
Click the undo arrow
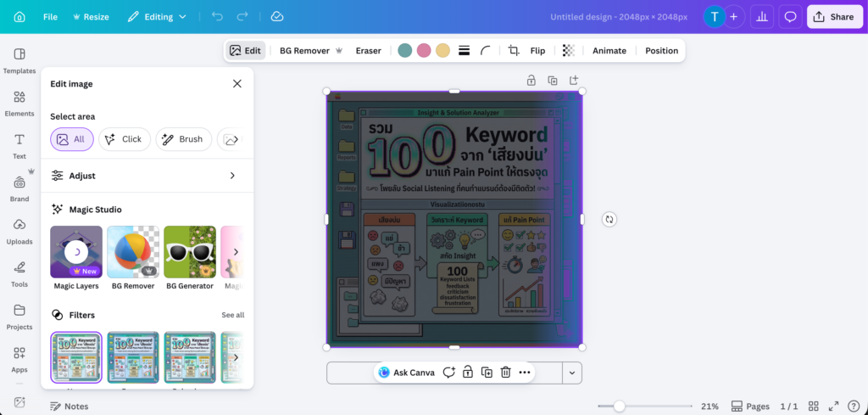click(218, 17)
